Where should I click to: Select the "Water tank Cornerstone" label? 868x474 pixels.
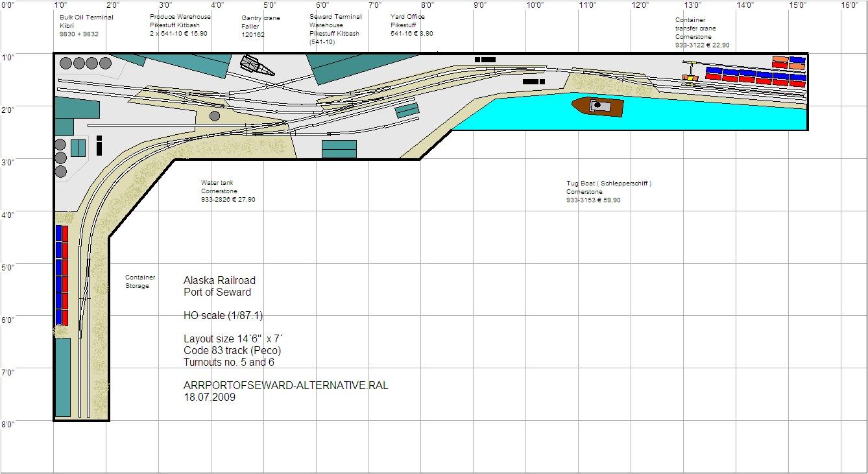[x=219, y=187]
